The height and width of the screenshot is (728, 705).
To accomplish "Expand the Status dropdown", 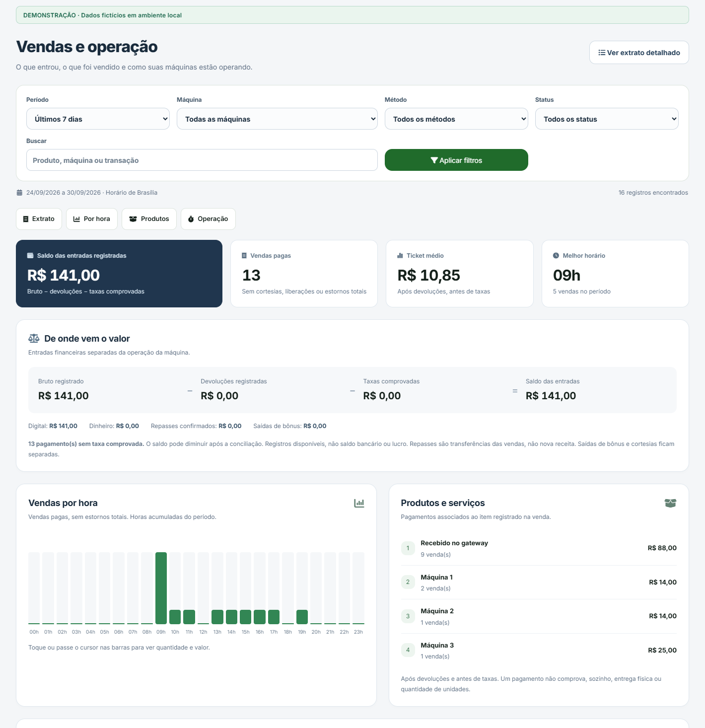I will click(607, 119).
